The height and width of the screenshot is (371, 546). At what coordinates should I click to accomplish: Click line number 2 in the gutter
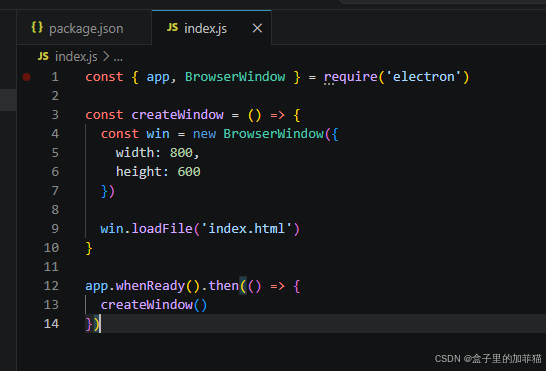(x=55, y=96)
